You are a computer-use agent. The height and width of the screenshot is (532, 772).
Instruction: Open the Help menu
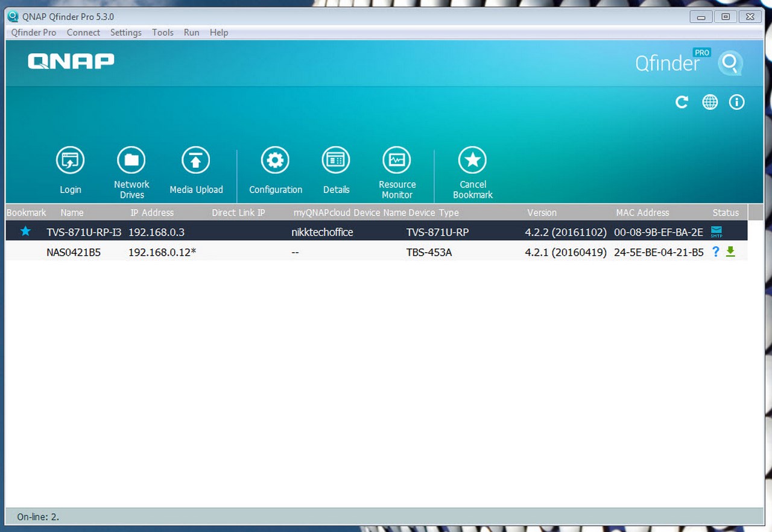tap(219, 33)
